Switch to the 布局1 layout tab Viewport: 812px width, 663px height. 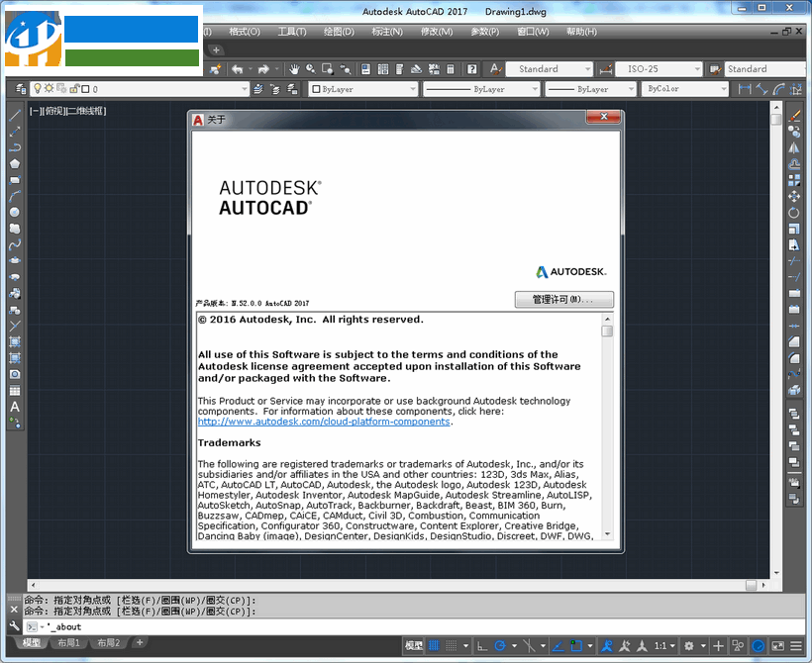pos(68,642)
